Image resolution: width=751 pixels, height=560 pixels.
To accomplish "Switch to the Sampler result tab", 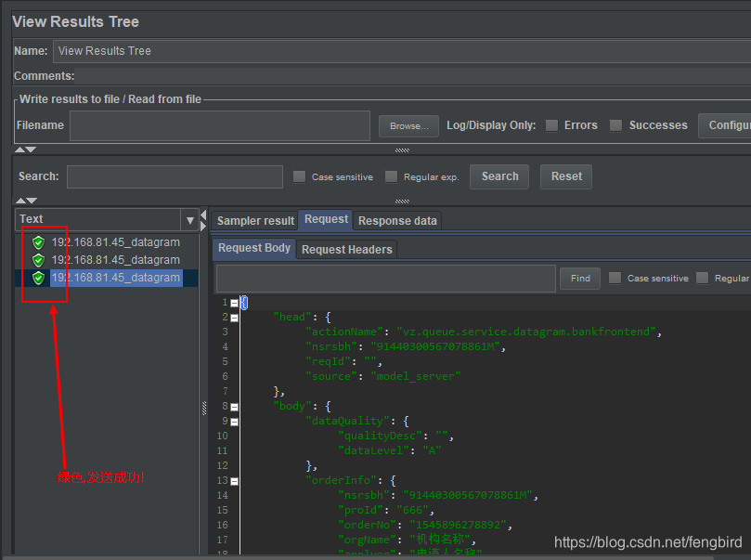I will (x=255, y=221).
